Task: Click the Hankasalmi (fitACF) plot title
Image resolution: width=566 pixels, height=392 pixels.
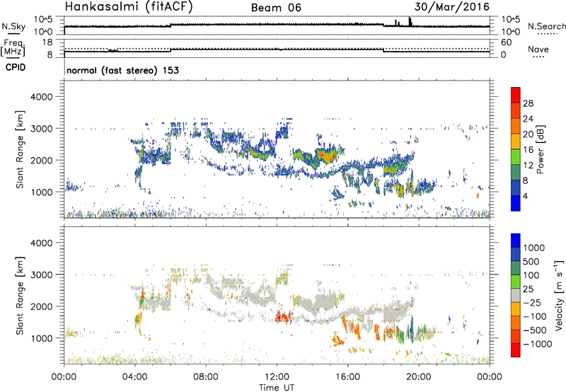Action: point(129,7)
